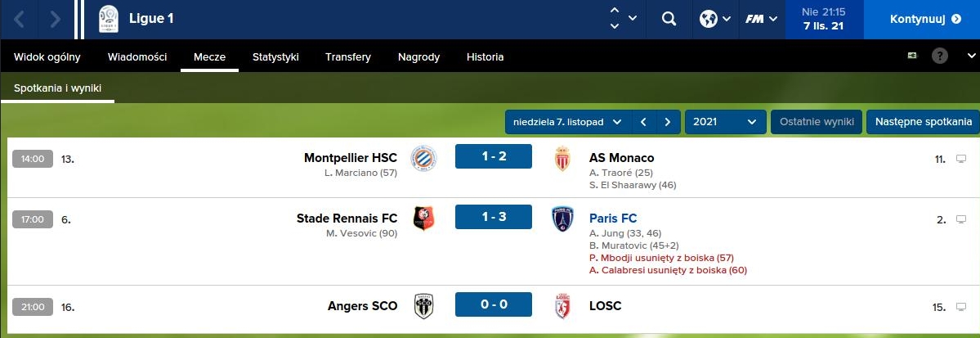
Task: Click the Paris FC club badge
Action: coord(562,219)
